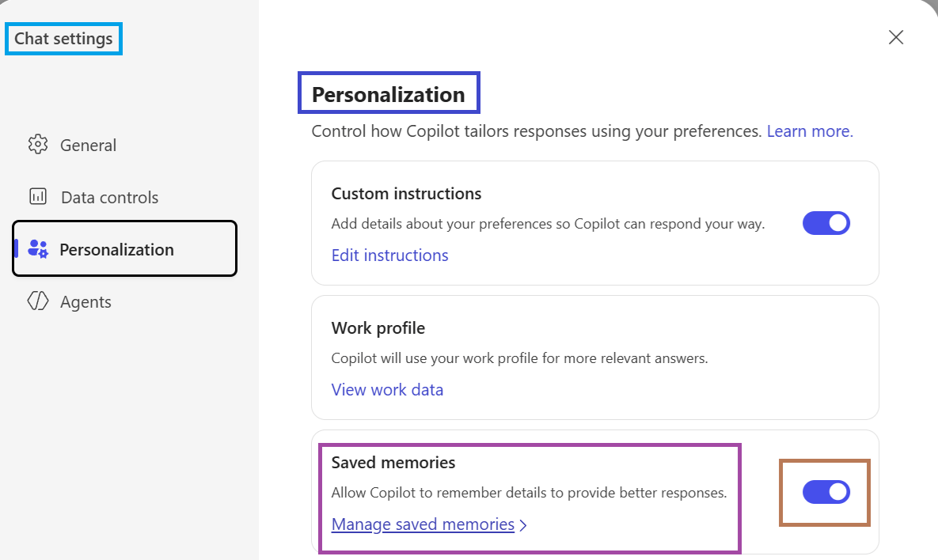Click the Edit instructions link
This screenshot has height=560, width=938.
pos(389,255)
